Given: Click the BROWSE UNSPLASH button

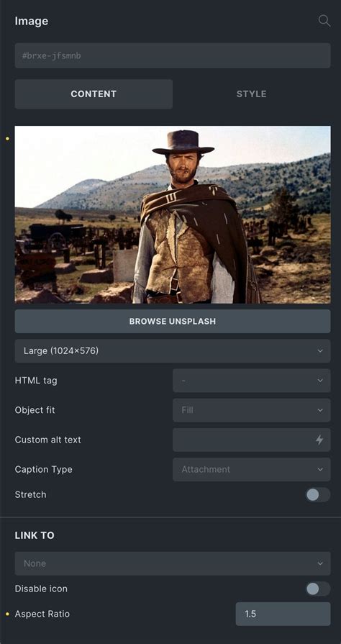Looking at the screenshot, I should tap(173, 321).
